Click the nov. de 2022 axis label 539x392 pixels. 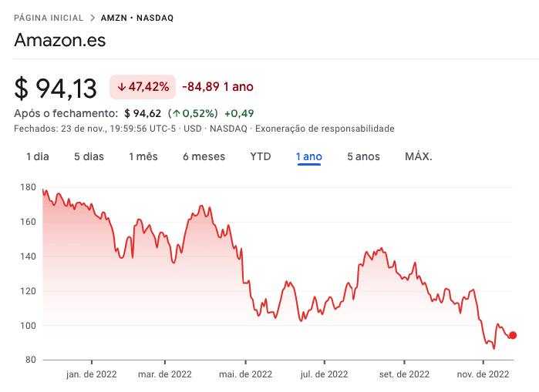point(483,374)
